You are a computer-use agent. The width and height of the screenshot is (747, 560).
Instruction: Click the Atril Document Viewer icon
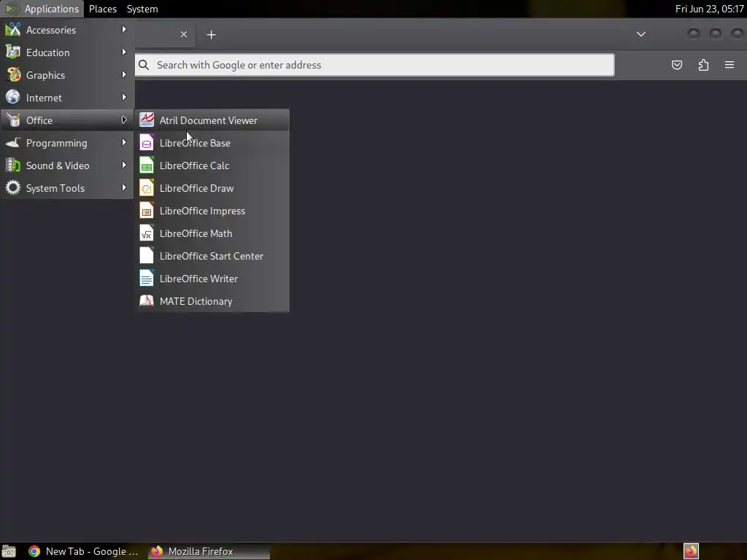(147, 120)
